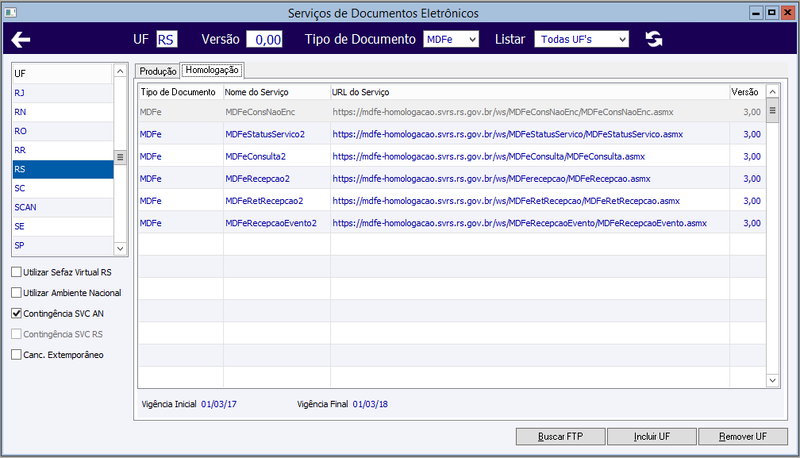Click the Incluir UF button
The image size is (800, 458).
point(652,437)
